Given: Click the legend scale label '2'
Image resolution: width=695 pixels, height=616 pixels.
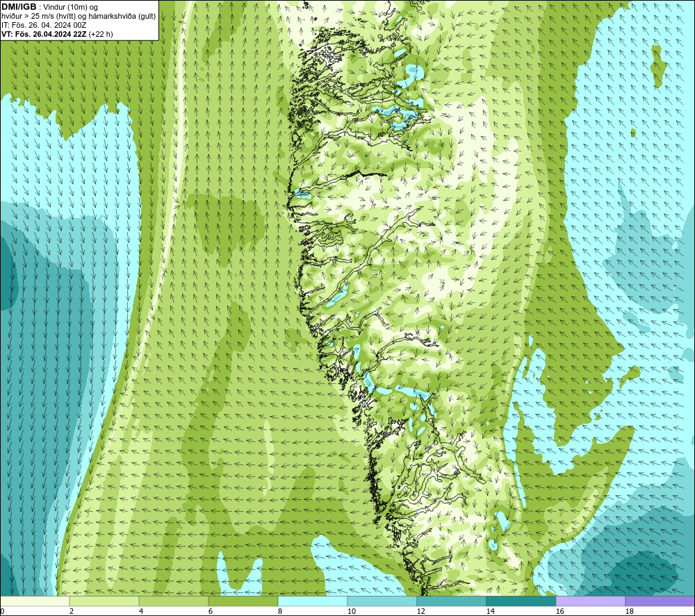Looking at the screenshot, I should pyautogui.click(x=72, y=611).
